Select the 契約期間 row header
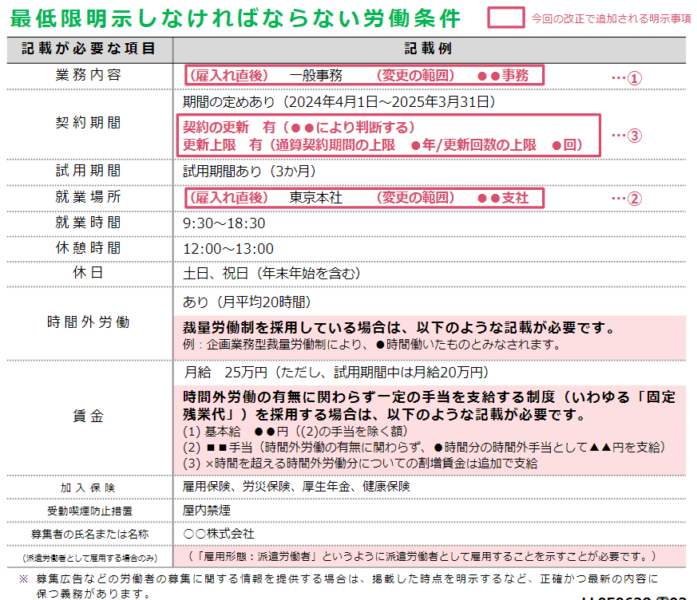The height and width of the screenshot is (600, 697). pyautogui.click(x=87, y=123)
